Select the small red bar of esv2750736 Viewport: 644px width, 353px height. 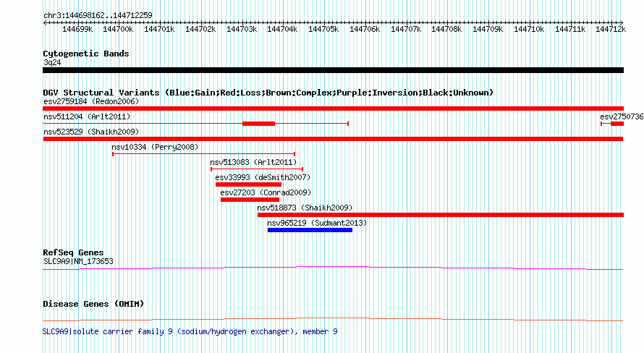tap(617, 124)
